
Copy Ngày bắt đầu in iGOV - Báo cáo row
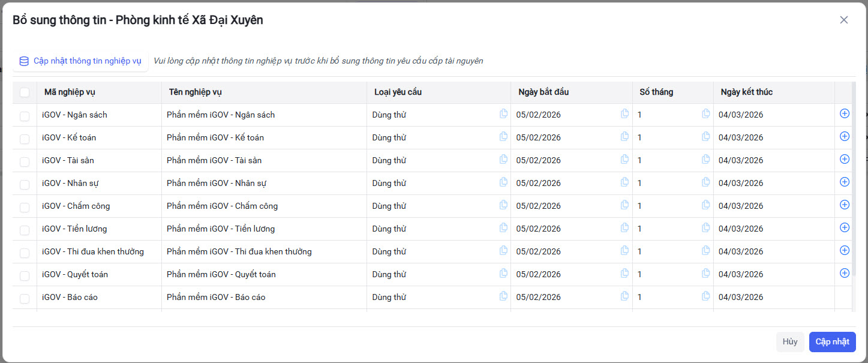click(624, 296)
